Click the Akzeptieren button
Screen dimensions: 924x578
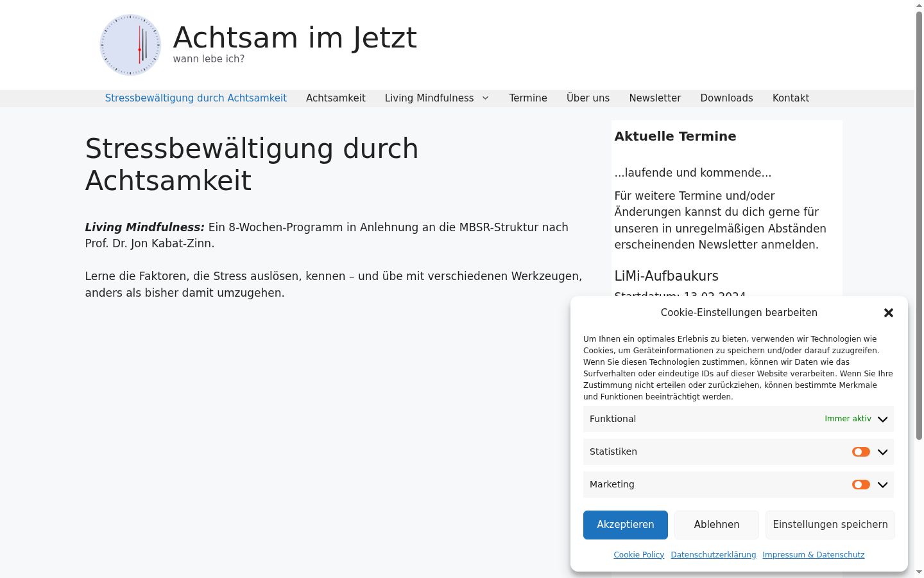tap(626, 525)
